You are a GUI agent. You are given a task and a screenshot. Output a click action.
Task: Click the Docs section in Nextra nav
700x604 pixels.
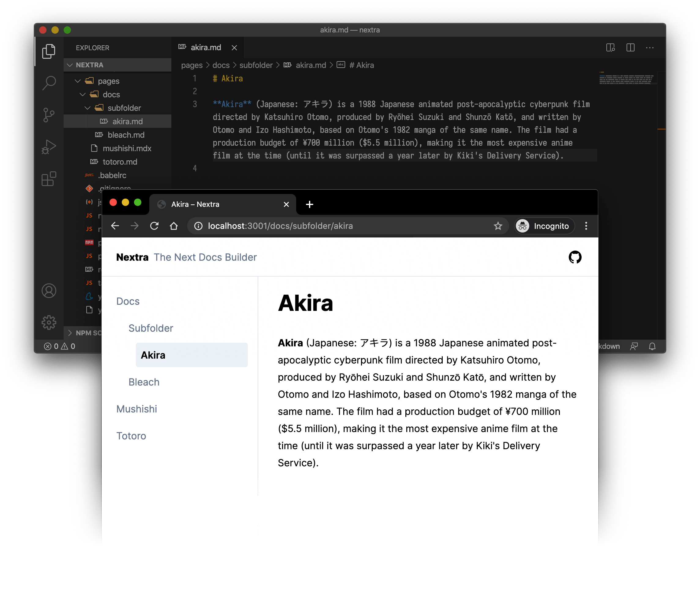(x=128, y=300)
